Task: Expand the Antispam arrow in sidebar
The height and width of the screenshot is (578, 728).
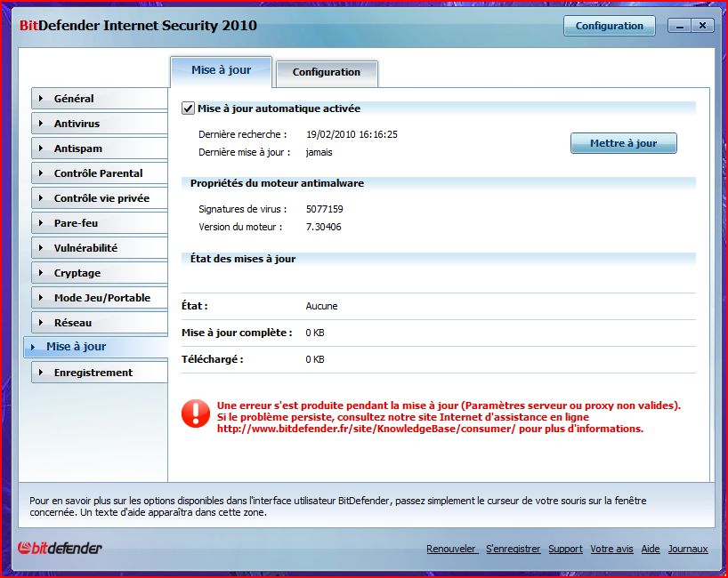Action: click(x=41, y=149)
